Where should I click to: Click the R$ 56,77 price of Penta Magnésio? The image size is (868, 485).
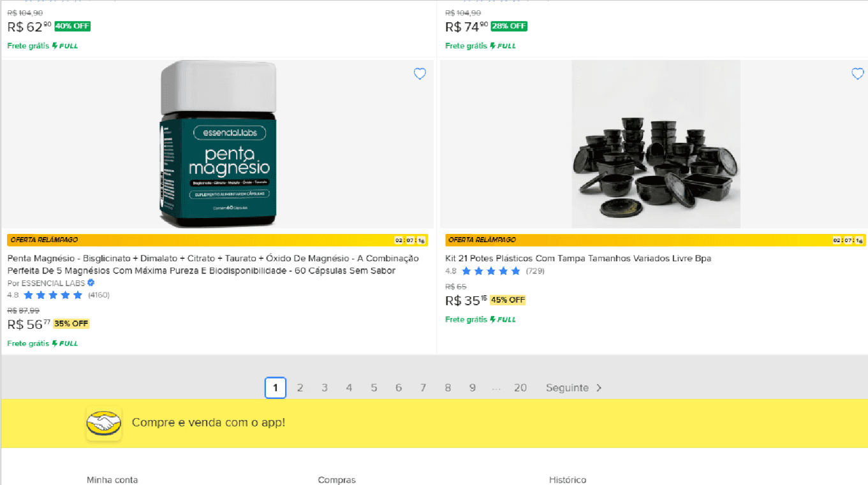coord(29,324)
